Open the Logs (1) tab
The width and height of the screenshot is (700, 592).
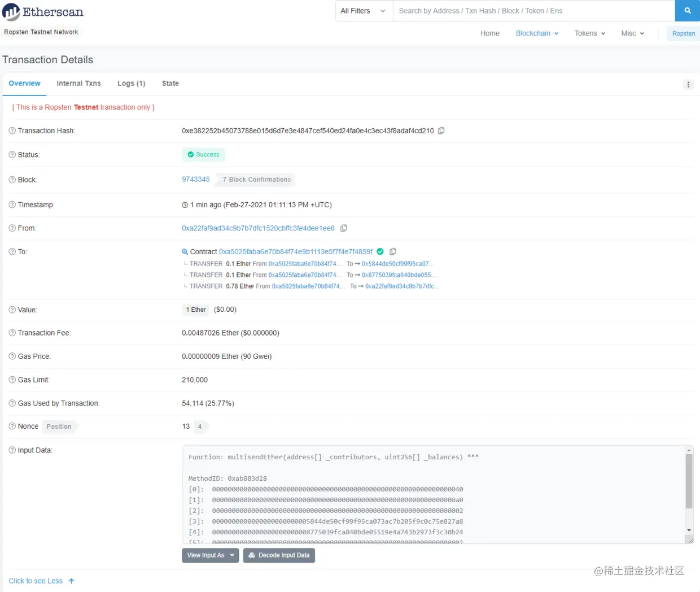(x=132, y=84)
